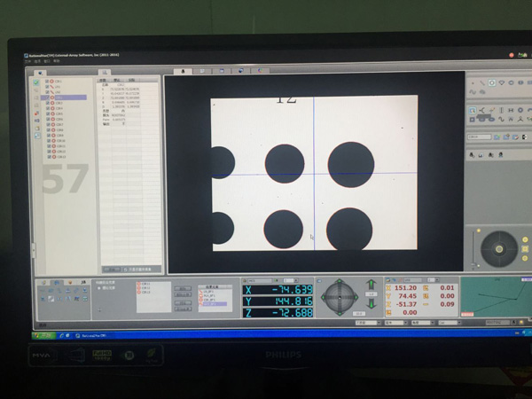The image size is (532, 399).
Task: Uncheck the highlighted fourth feature in list
Action: coord(49,98)
